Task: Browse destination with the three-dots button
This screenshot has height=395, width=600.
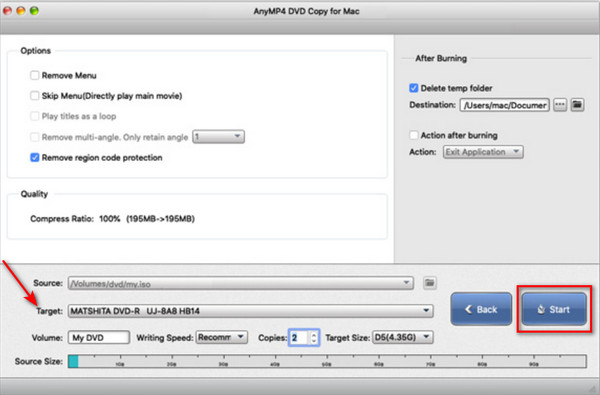Action: coord(560,104)
